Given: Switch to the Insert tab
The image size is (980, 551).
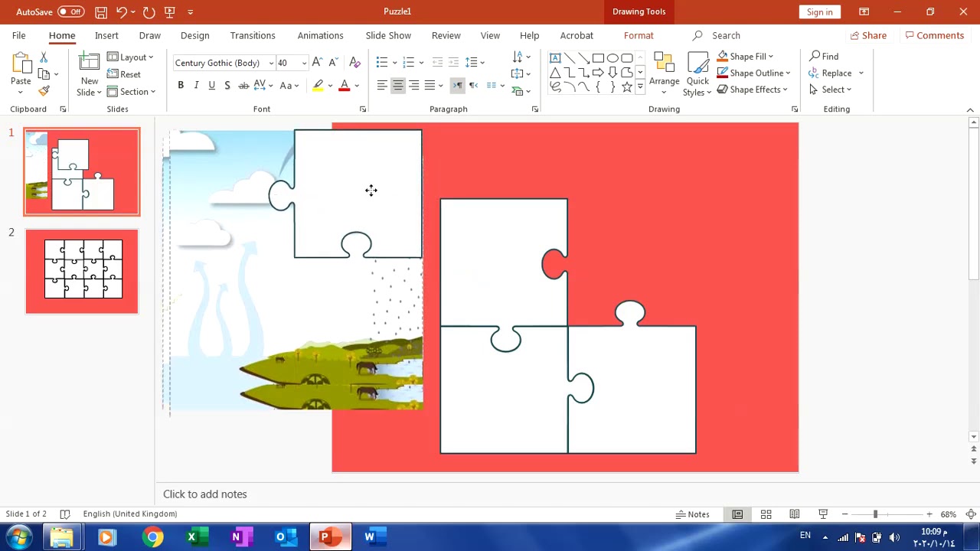Looking at the screenshot, I should pyautogui.click(x=106, y=35).
